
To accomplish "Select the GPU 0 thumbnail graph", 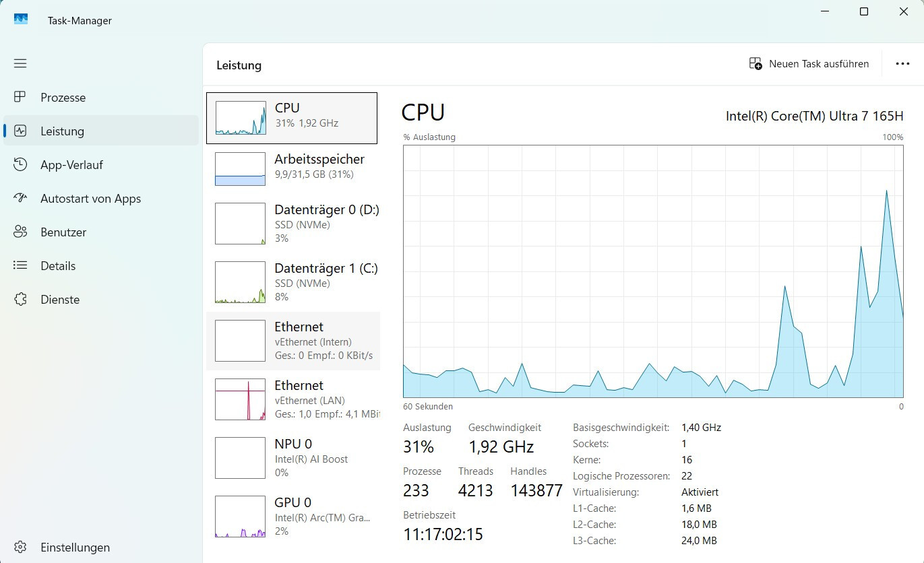I will [x=241, y=517].
